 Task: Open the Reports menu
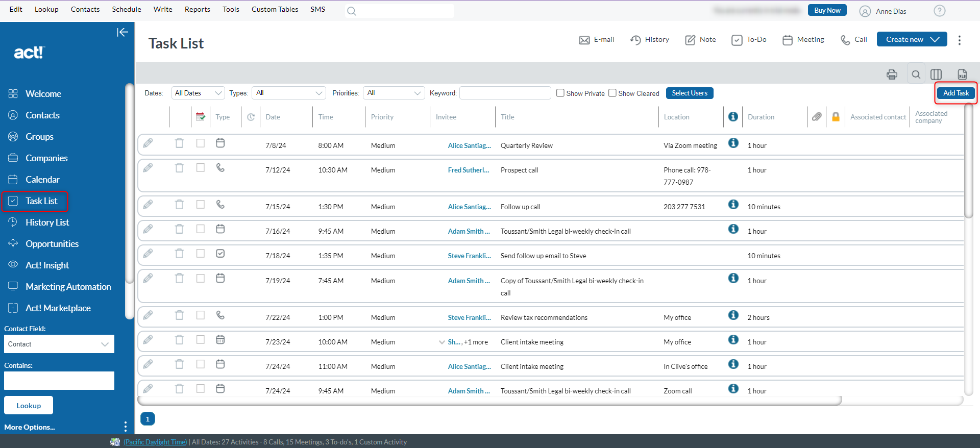197,9
